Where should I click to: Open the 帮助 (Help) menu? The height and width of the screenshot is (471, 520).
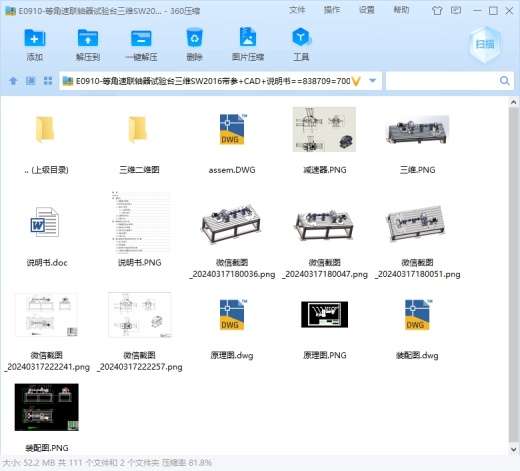tap(401, 10)
